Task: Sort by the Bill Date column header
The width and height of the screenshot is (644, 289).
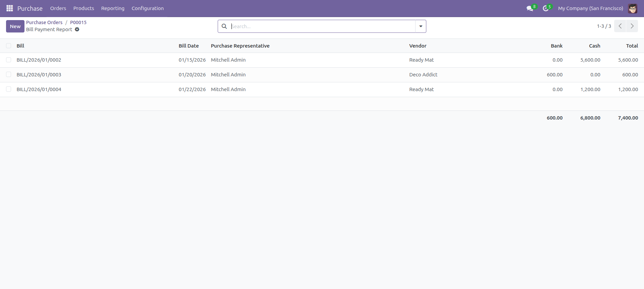Action: tap(189, 46)
